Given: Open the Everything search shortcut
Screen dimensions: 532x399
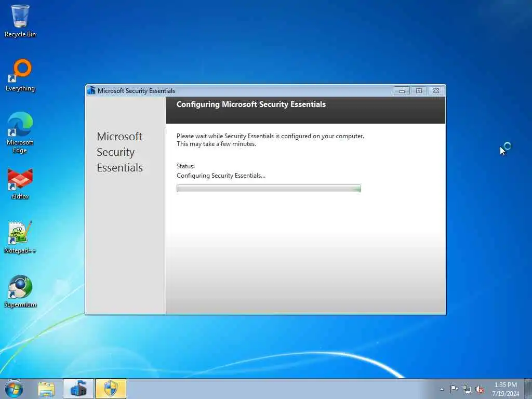Looking at the screenshot, I should [20, 75].
